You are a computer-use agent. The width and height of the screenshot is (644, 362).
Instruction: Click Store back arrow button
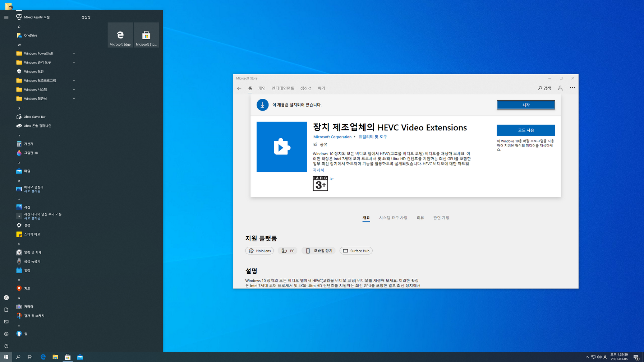pos(239,88)
